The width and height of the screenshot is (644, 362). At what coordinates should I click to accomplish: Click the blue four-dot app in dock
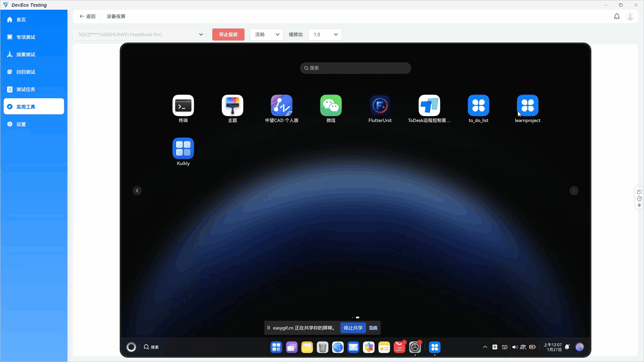[435, 347]
